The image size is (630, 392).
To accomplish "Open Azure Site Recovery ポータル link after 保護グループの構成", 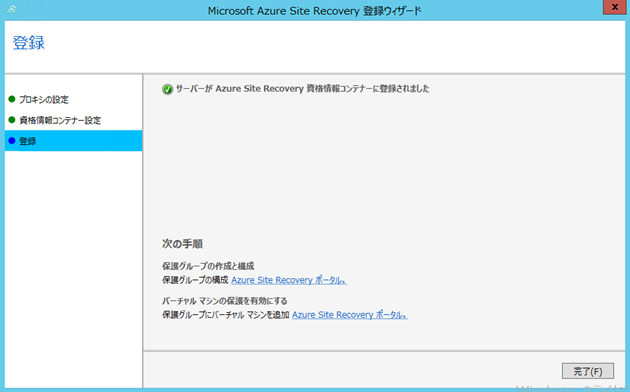I will tap(288, 280).
